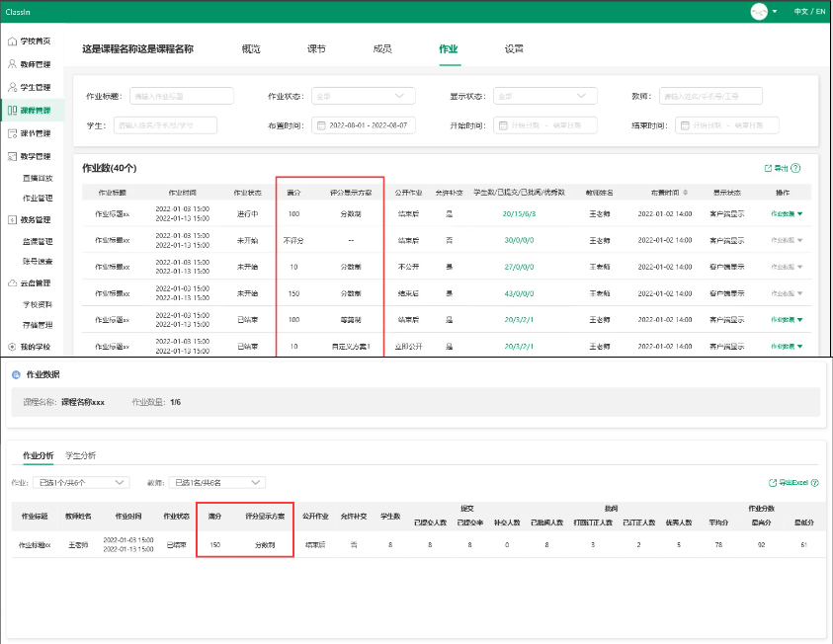Click the help icon after 导出Excel
This screenshot has width=833, height=644.
[x=815, y=483]
